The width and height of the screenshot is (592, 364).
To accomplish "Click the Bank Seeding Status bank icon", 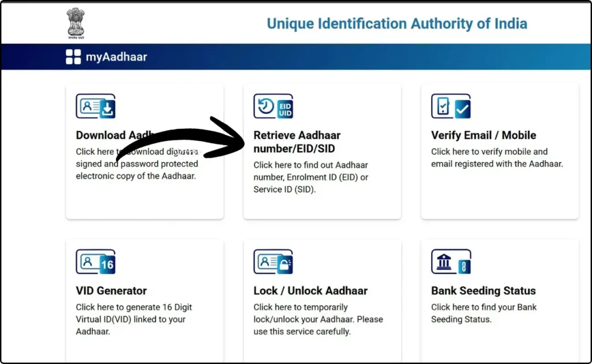I will 451,262.
